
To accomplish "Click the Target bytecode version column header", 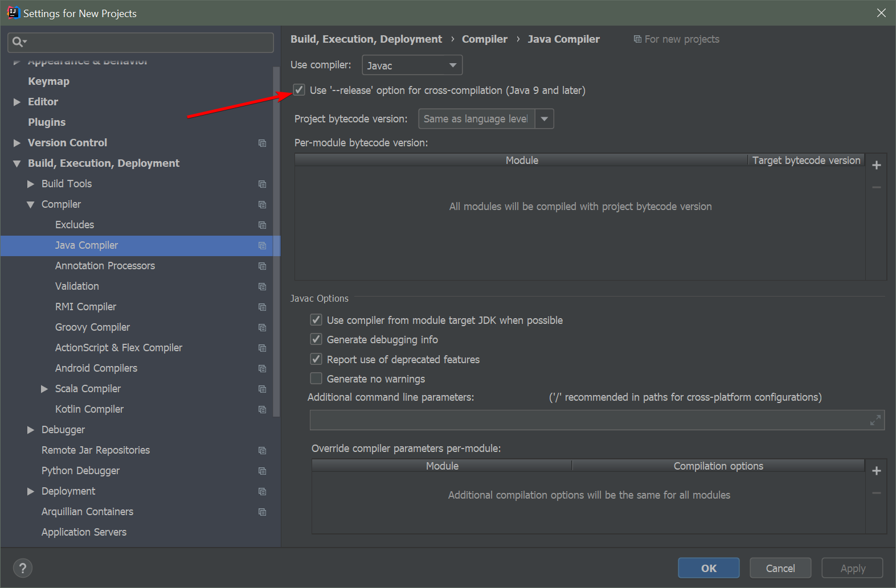I will click(x=806, y=161).
